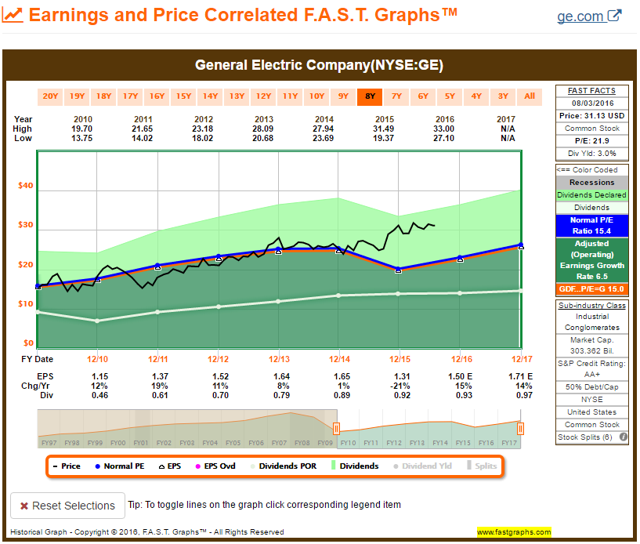Screen dimensions: 640x544
Task: Click the chart icon beside the page title
Action: (x=12, y=15)
